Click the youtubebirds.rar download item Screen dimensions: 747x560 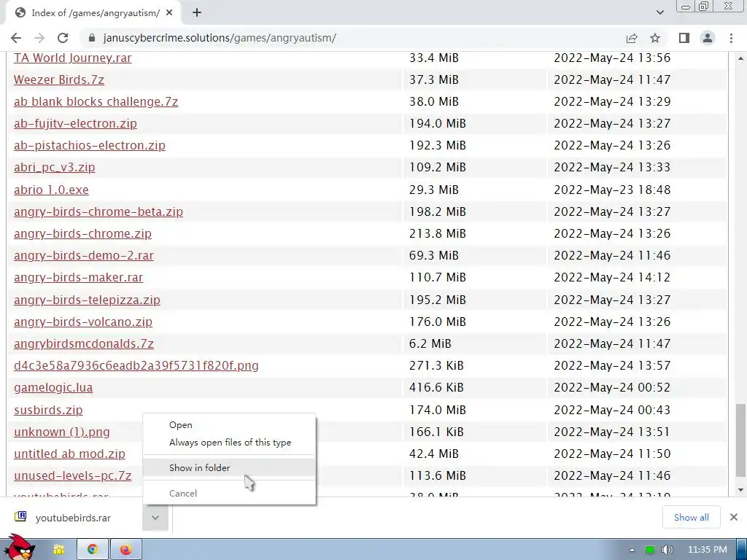[x=73, y=518]
